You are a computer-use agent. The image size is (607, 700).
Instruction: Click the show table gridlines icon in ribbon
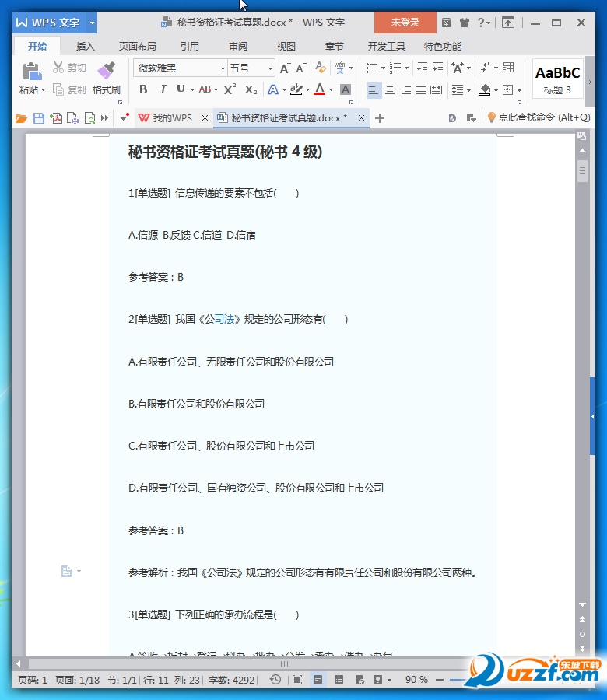(508, 68)
